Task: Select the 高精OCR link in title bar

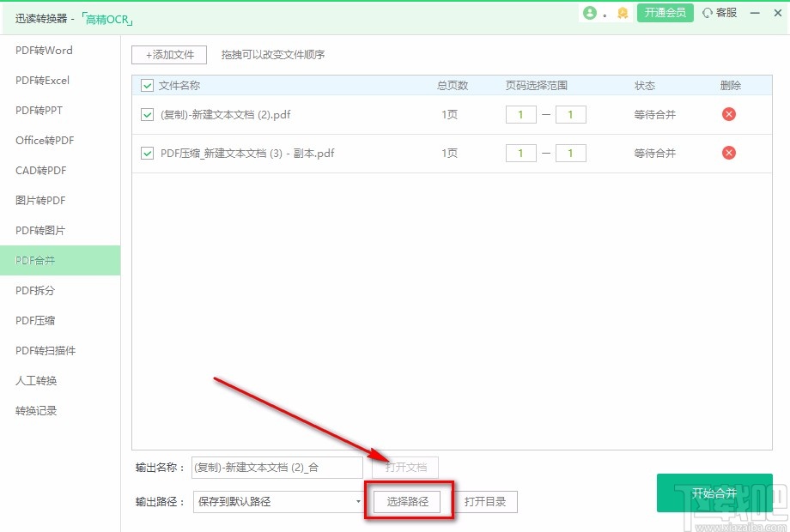Action: [106, 18]
